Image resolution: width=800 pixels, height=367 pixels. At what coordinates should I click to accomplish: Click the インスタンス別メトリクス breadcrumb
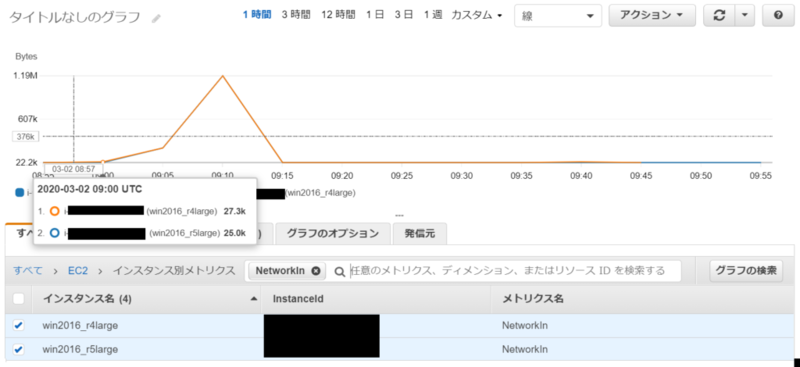coord(174,271)
